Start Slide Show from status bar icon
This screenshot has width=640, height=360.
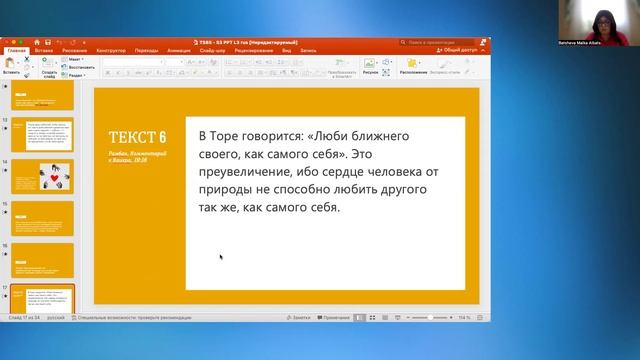pyautogui.click(x=398, y=317)
